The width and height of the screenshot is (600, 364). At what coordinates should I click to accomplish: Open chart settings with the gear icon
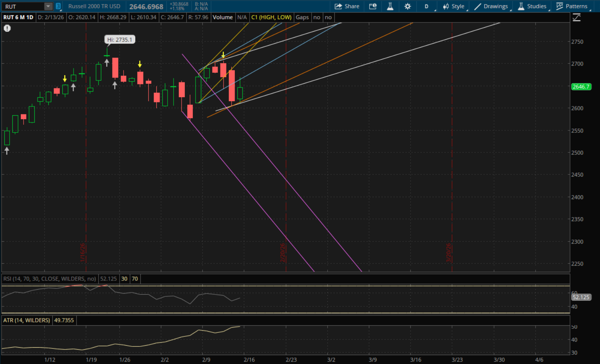408,6
